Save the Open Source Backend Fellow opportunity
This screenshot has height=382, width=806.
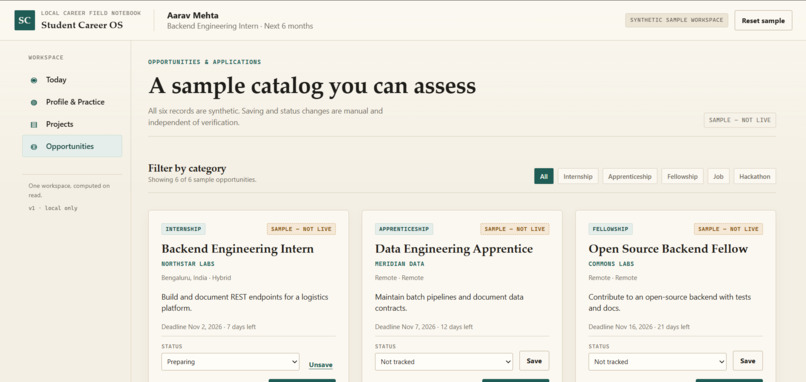coord(747,361)
